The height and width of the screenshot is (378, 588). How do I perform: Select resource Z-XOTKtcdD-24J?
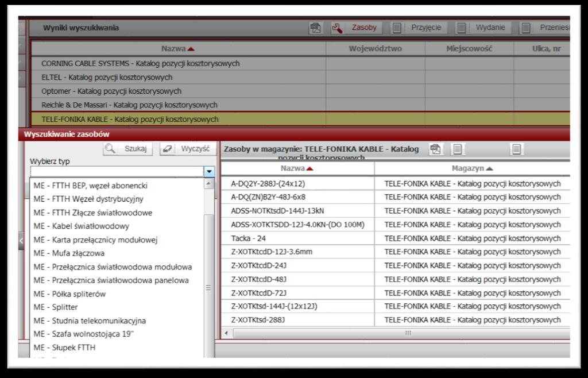pyautogui.click(x=297, y=265)
